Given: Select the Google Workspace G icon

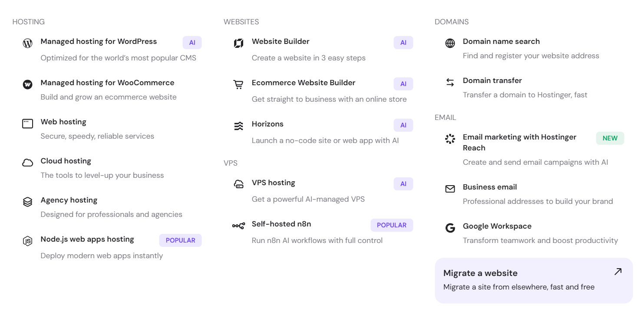Looking at the screenshot, I should (x=450, y=228).
